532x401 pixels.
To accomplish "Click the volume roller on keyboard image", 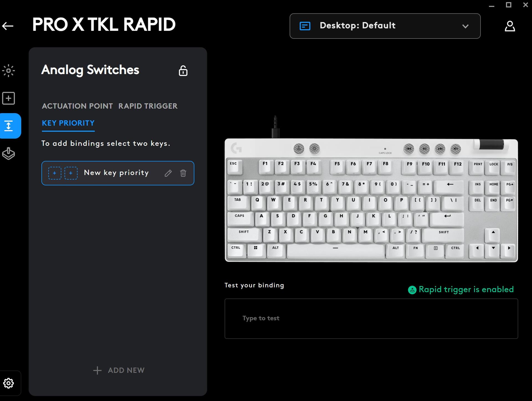I will 491,145.
